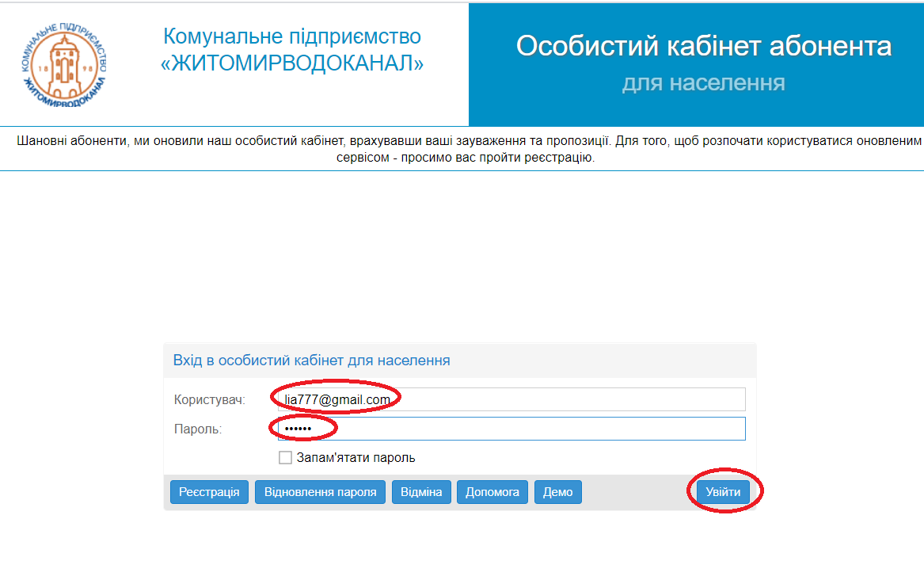Image resolution: width=924 pixels, height=580 pixels.
Task: Click the "для населення" banner subtitle
Action: coord(703,82)
